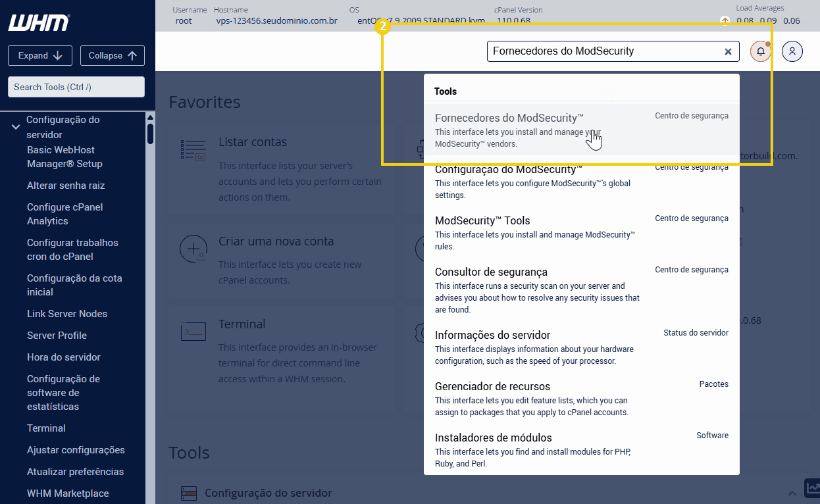Click the WHM logo

pos(39,22)
